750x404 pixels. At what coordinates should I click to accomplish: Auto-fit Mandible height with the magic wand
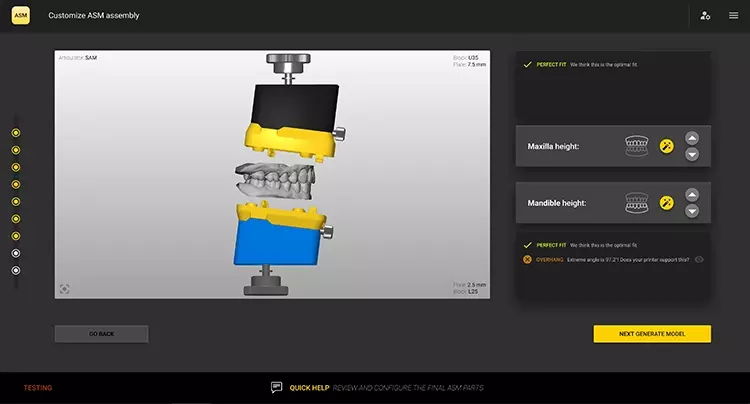click(x=666, y=203)
